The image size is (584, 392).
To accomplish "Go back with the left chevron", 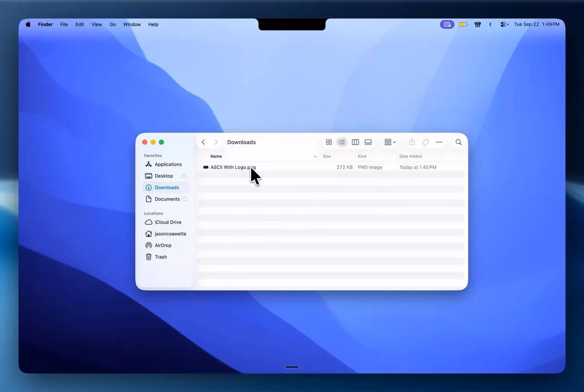I will click(x=203, y=142).
